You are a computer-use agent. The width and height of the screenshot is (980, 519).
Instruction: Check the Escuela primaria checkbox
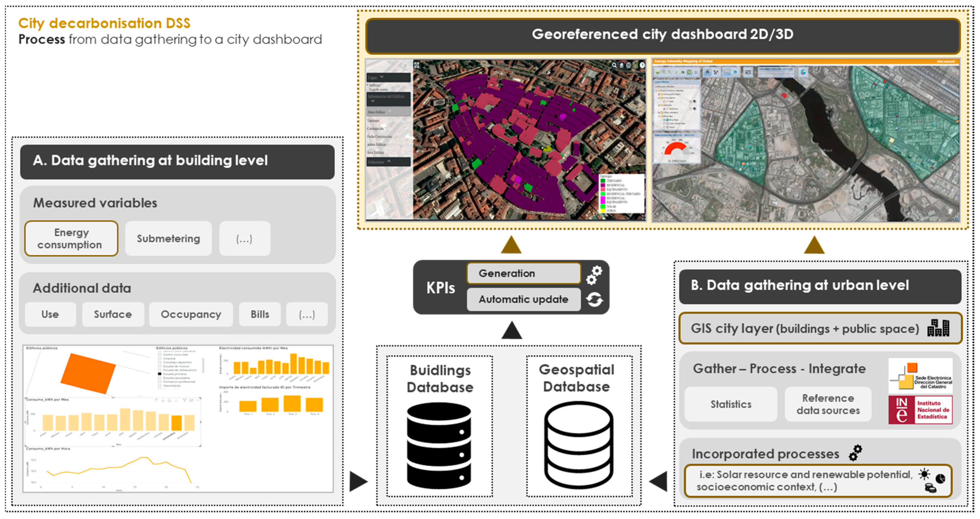(x=160, y=374)
